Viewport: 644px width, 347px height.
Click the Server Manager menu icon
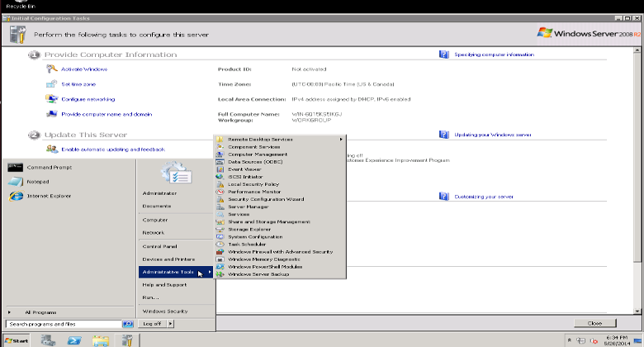[x=220, y=207]
